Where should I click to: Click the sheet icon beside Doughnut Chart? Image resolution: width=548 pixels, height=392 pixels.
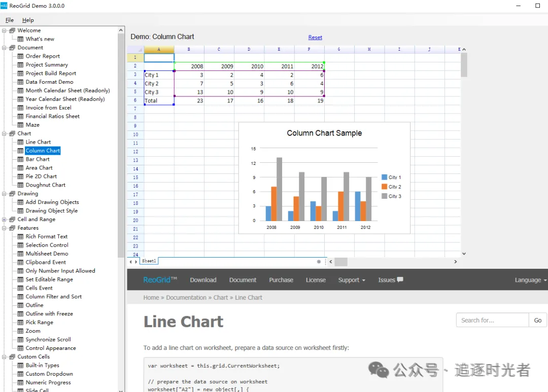[x=21, y=185]
